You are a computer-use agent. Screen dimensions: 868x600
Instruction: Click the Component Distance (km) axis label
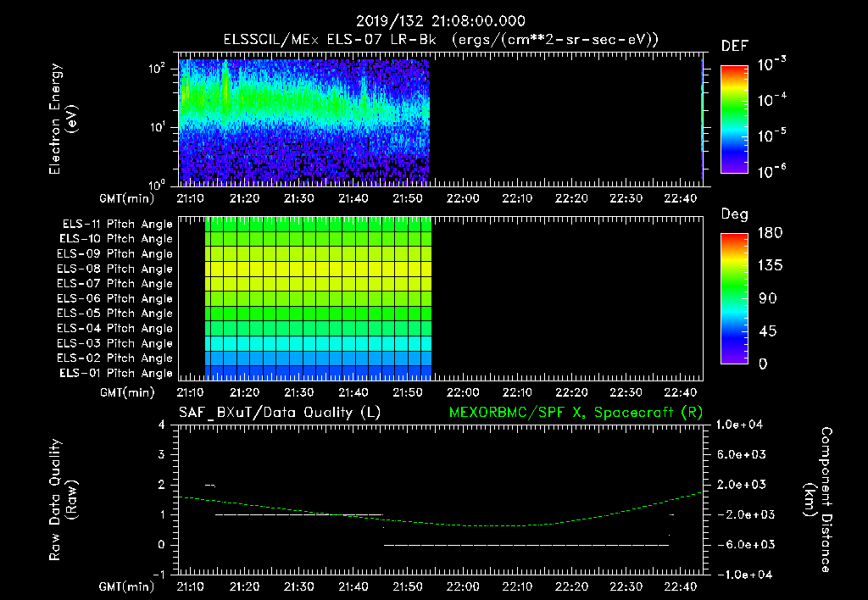pyautogui.click(x=817, y=500)
